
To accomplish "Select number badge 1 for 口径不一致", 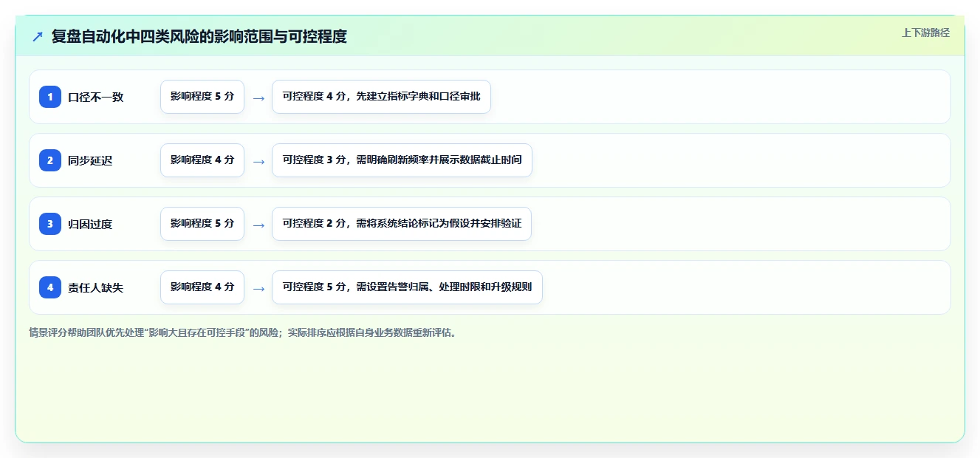I will (x=50, y=97).
